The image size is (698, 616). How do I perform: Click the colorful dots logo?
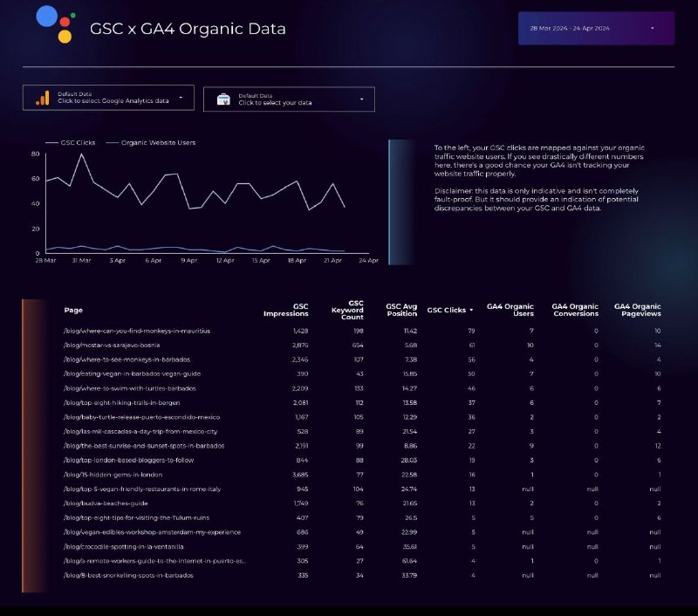point(56,24)
